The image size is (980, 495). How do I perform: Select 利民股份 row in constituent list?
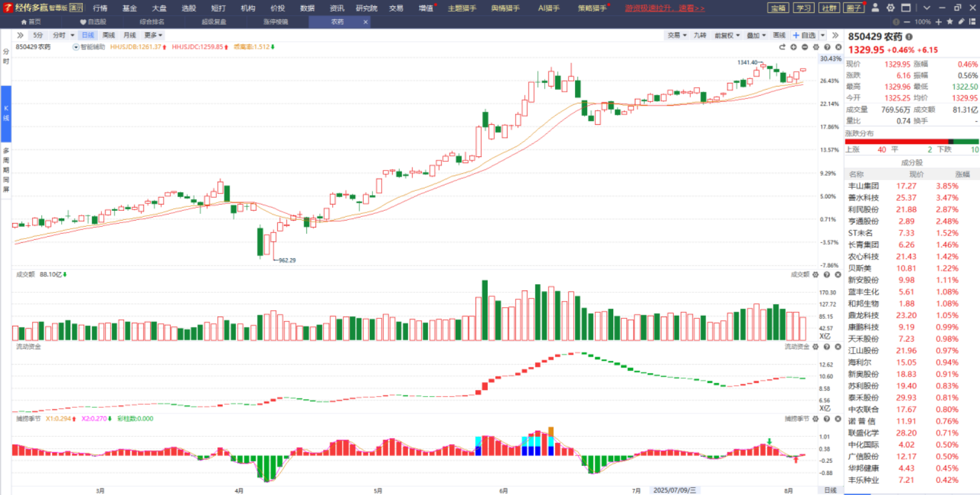[x=911, y=209]
